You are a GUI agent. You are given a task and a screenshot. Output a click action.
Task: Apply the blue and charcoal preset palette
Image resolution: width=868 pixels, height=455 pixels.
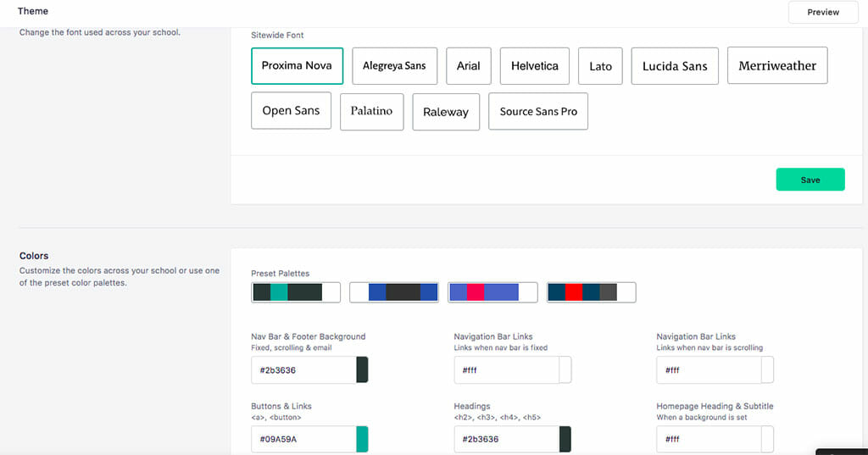(394, 292)
